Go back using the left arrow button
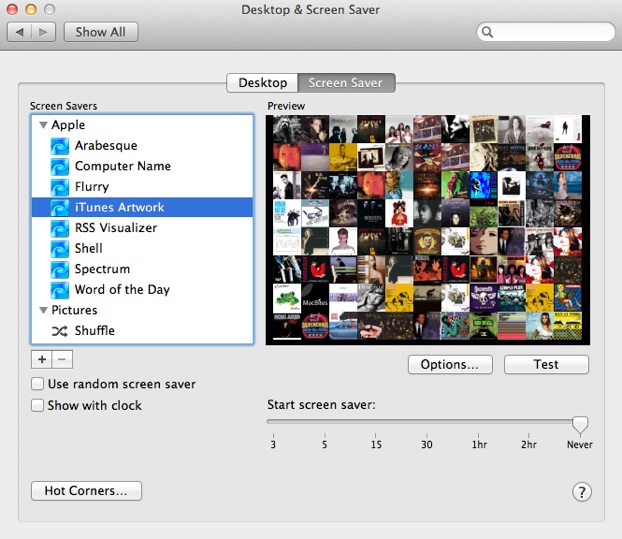Screen dimensions: 622x539 click(19, 32)
